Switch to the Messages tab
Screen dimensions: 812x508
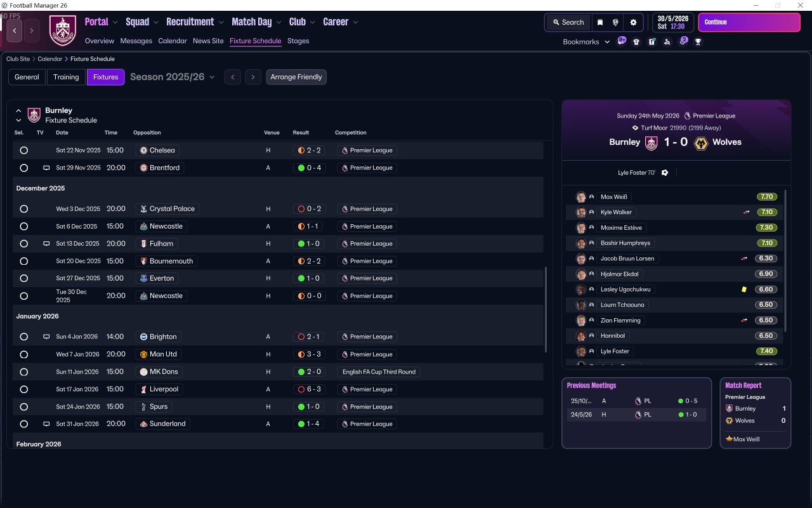[x=136, y=41]
